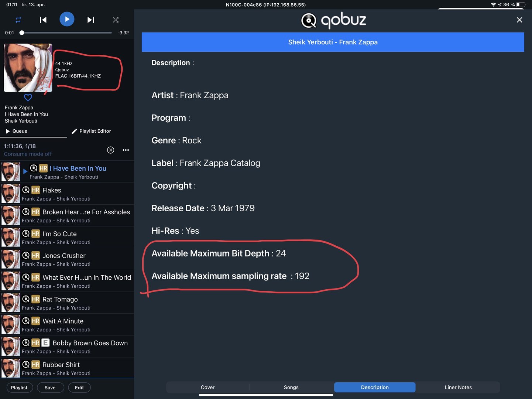
Task: Open the Playlist Editor tab
Action: [x=91, y=131]
